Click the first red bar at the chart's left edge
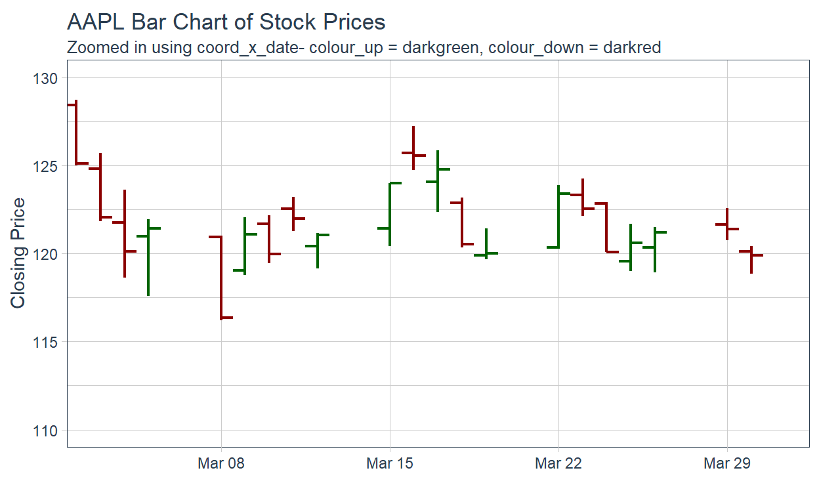Image resolution: width=819 pixels, height=504 pixels. [77, 131]
